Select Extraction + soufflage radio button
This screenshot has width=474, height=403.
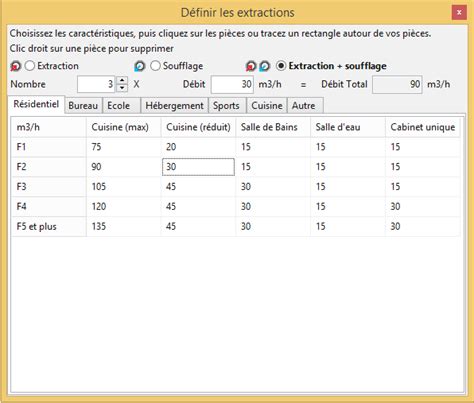(281, 66)
